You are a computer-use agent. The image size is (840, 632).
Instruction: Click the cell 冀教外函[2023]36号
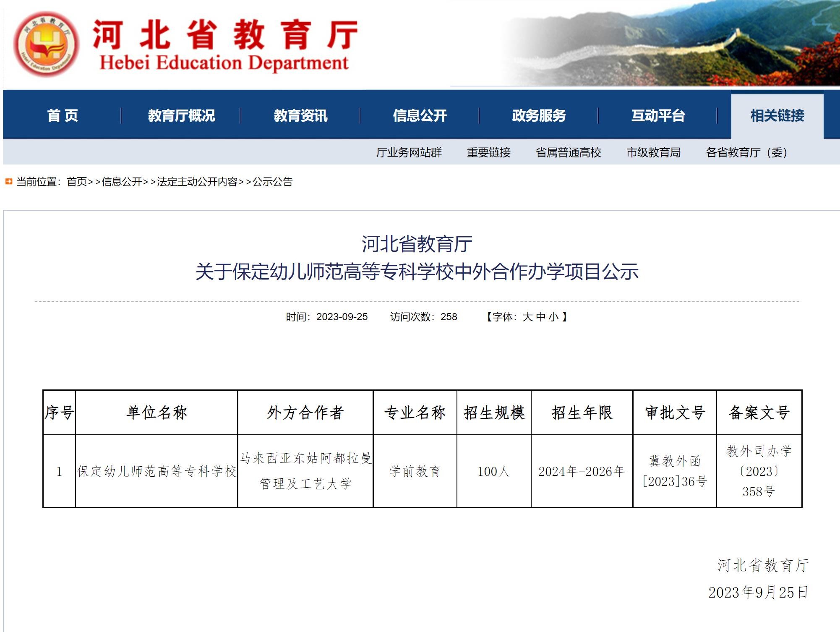675,471
